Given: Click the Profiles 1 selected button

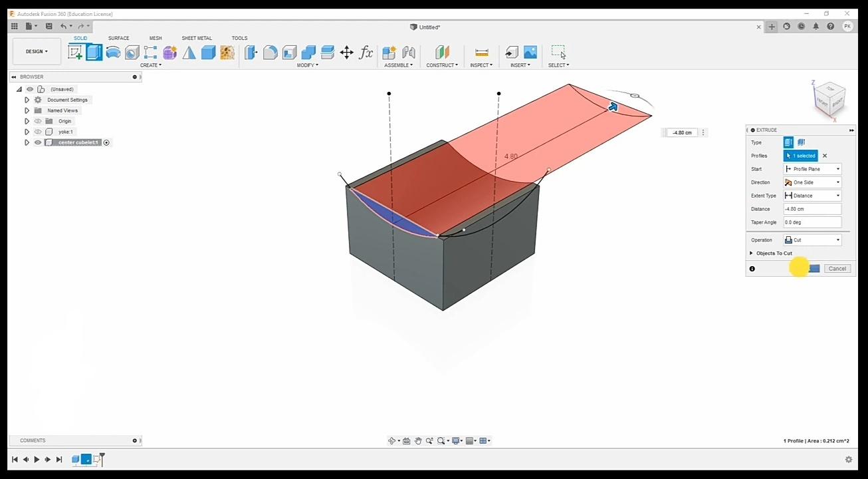Looking at the screenshot, I should tap(801, 156).
